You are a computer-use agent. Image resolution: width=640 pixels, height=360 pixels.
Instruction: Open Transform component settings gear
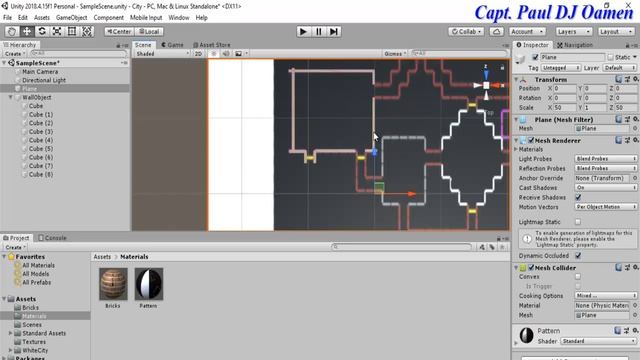(635, 79)
